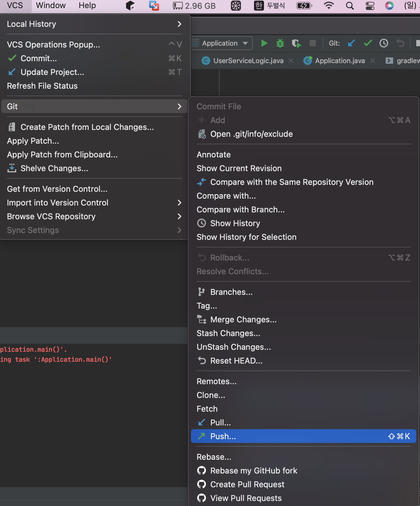
Task: Open macOS Spotlight search icon
Action: click(x=350, y=6)
